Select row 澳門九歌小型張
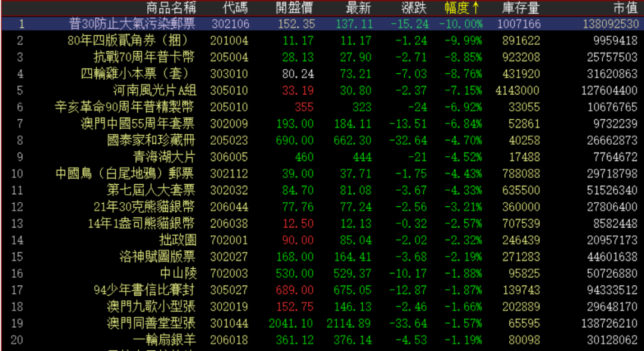Image resolution: width=644 pixels, height=351 pixels. point(323,307)
